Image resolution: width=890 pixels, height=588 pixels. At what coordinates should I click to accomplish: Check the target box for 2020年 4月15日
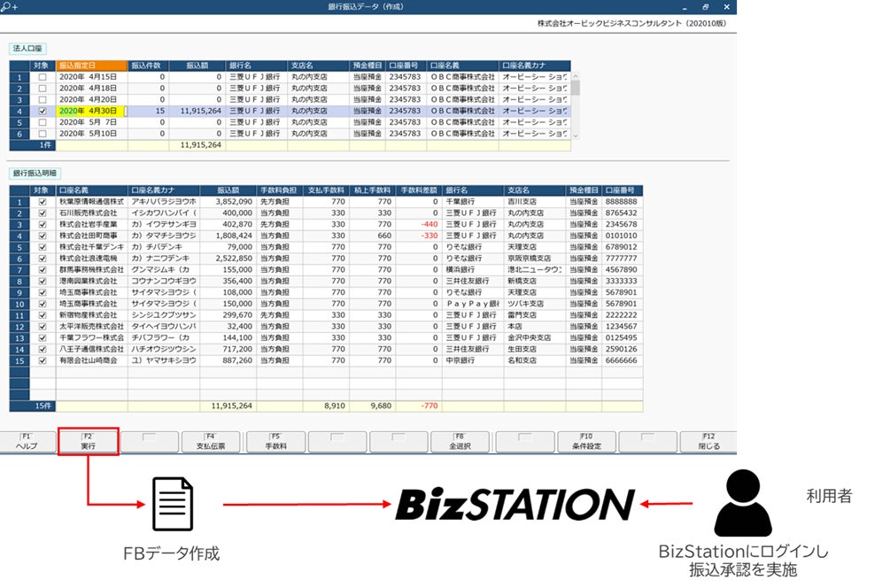point(43,77)
